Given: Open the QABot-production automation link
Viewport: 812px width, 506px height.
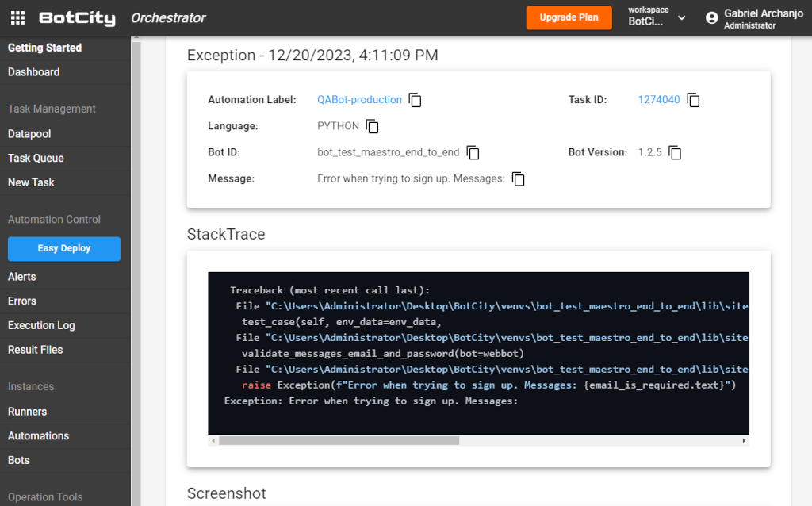Looking at the screenshot, I should pyautogui.click(x=359, y=100).
